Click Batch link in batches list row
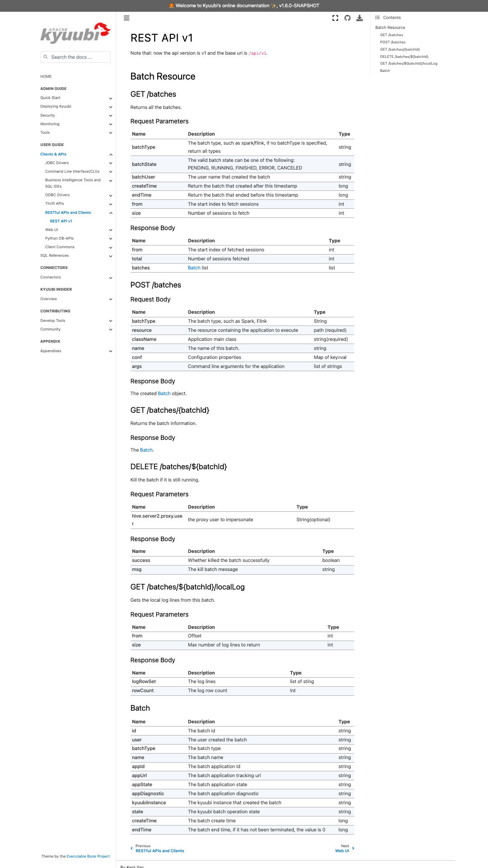 (194, 268)
